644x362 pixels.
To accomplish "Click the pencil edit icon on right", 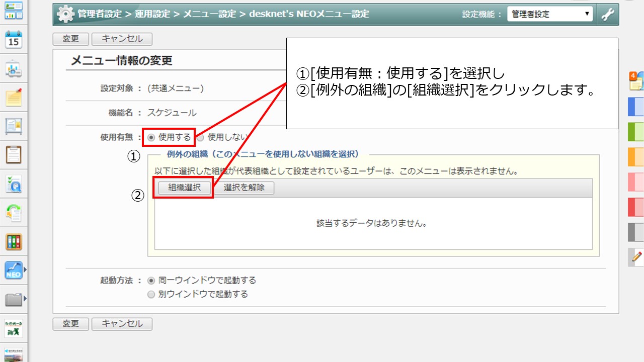I will click(x=636, y=256).
